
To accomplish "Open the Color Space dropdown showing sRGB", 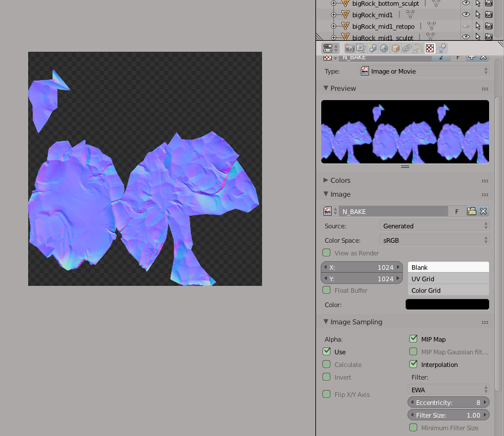I will (434, 239).
